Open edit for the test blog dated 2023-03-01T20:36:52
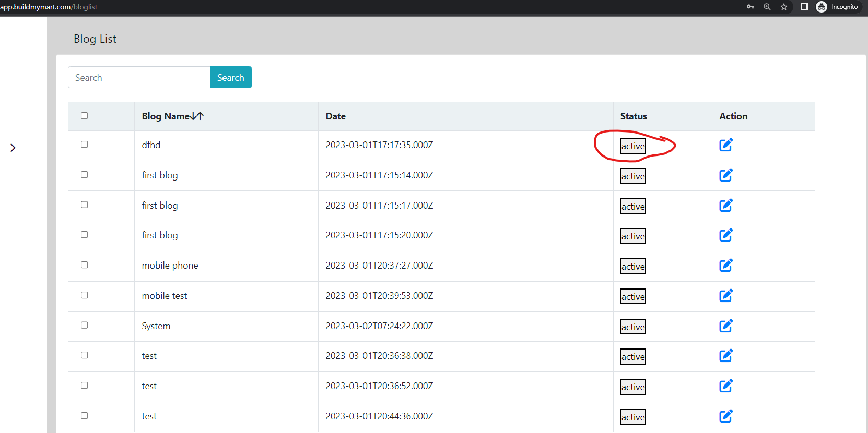Viewport: 868px width, 433px height. pos(726,386)
